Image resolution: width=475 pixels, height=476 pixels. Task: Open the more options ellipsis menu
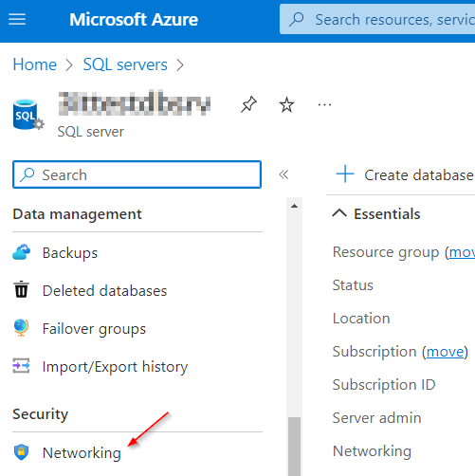click(324, 104)
